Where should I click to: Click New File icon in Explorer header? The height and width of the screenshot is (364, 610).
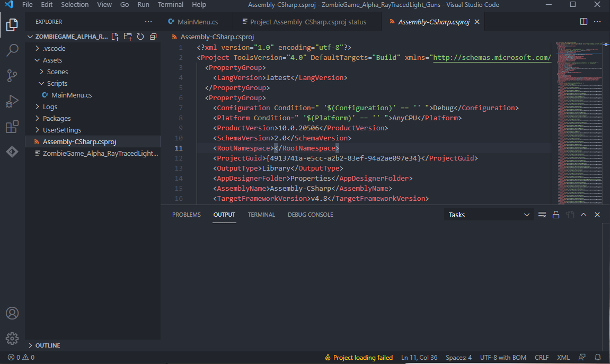115,37
